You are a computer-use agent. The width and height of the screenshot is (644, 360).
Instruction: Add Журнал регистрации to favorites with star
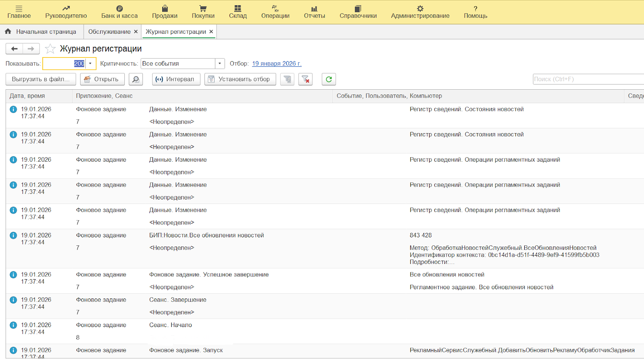tap(50, 49)
